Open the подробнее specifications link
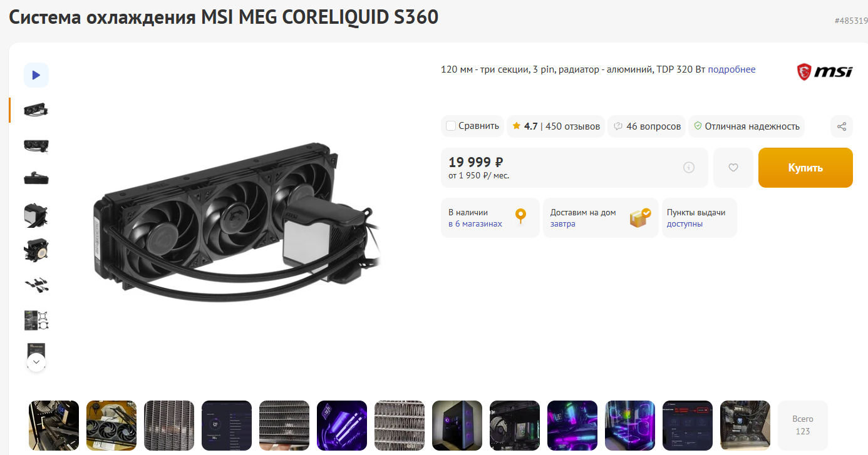The width and height of the screenshot is (868, 455). tap(731, 69)
